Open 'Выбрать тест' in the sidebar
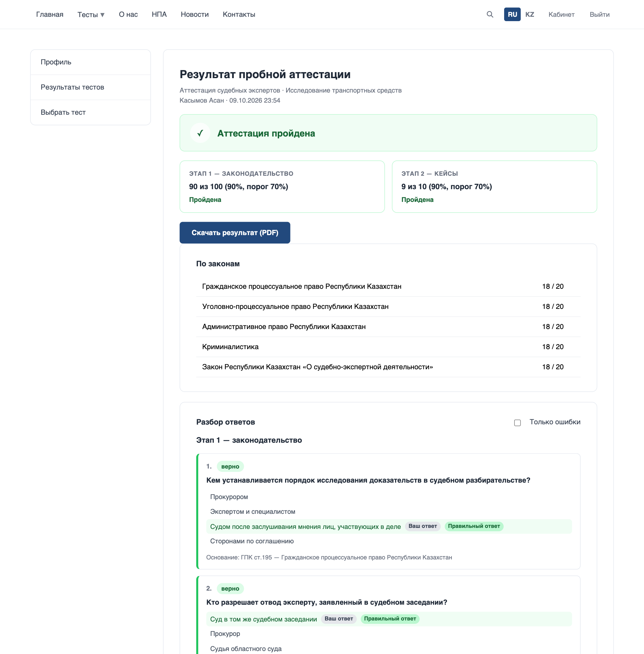 click(90, 112)
